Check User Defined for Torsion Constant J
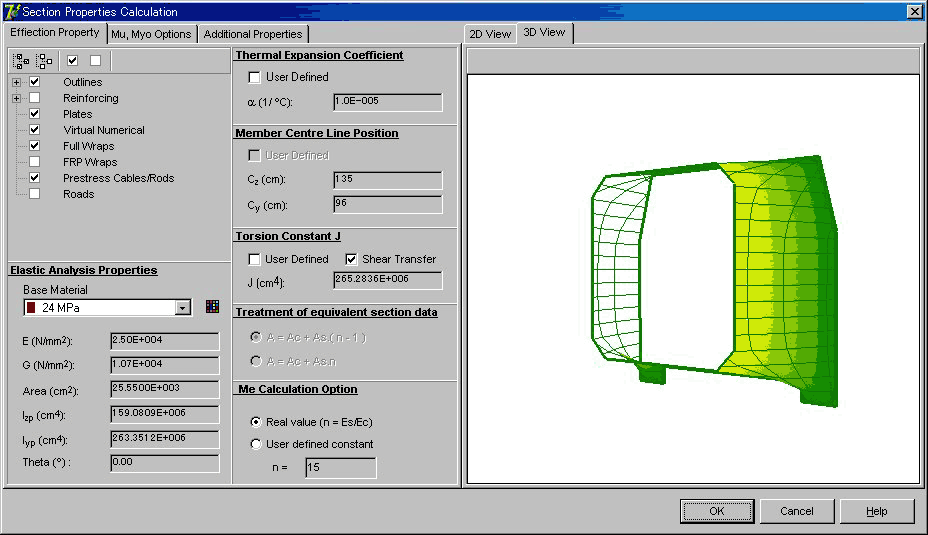This screenshot has width=928, height=535. click(x=254, y=259)
